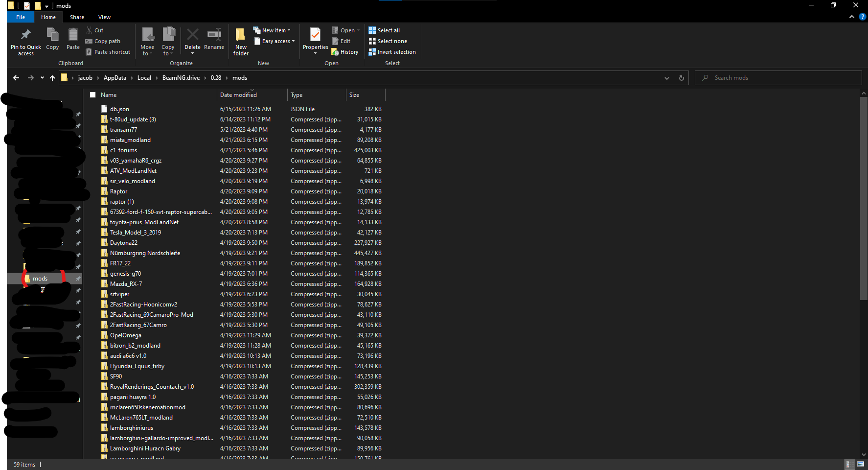Switch to the Share ribbon tab
The width and height of the screenshot is (868, 470).
pyautogui.click(x=77, y=17)
